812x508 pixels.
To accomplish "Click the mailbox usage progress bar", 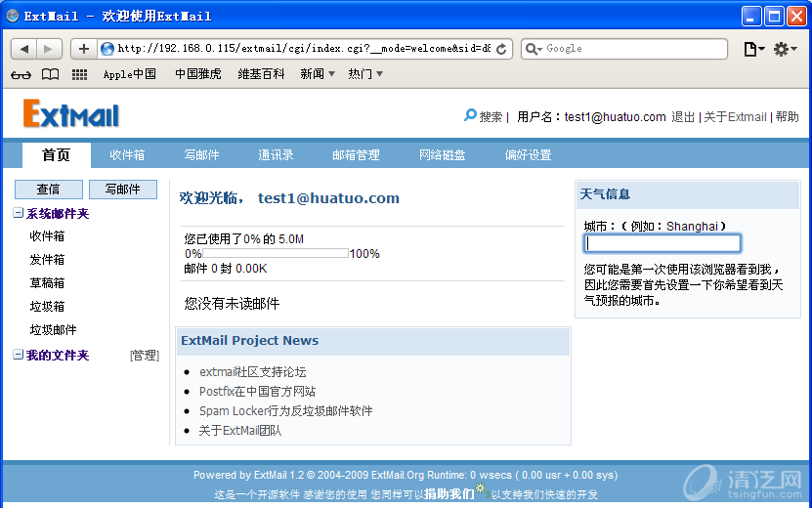I will point(276,253).
